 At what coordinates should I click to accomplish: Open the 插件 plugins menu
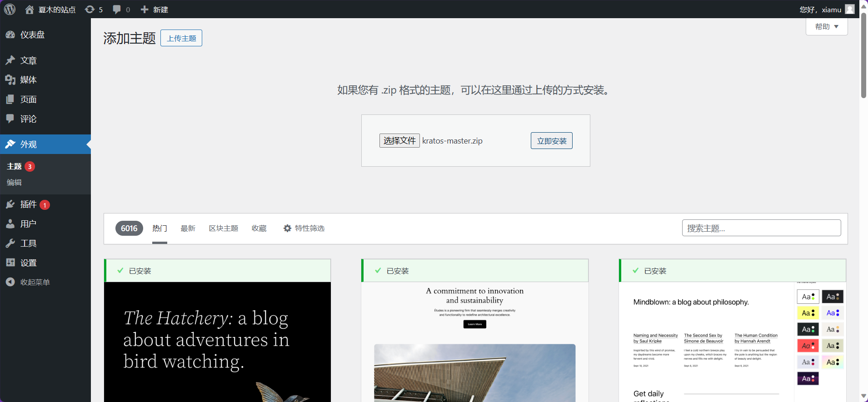tap(45, 204)
